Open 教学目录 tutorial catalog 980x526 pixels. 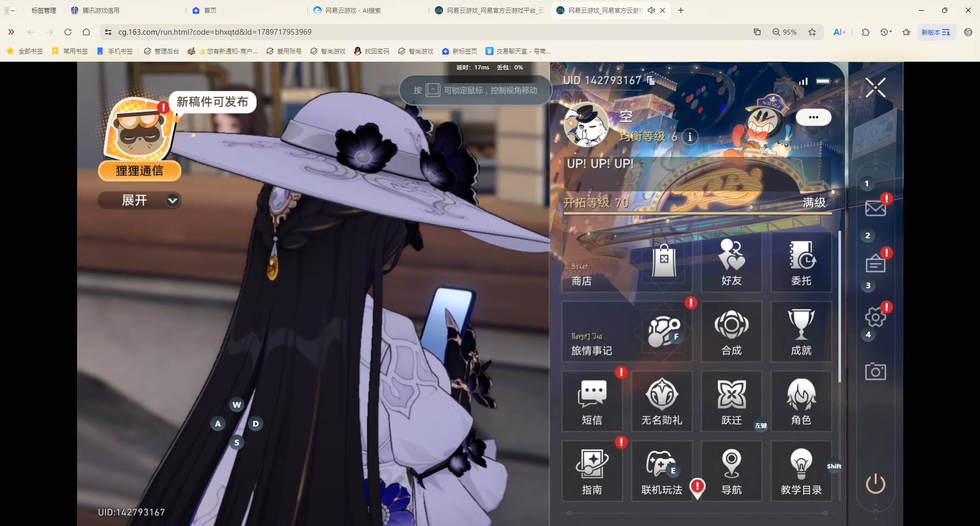(801, 471)
